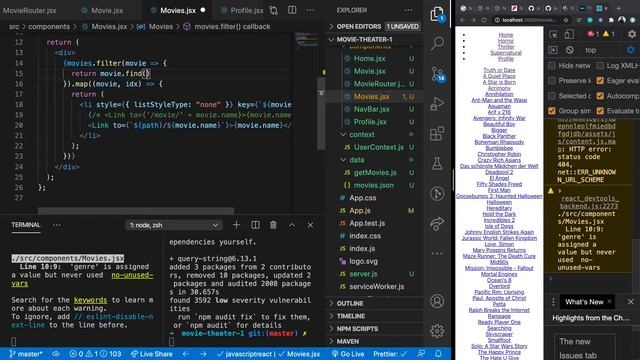Check the Hide network checkbox
The image size is (640, 360).
pyautogui.click(x=552, y=65)
